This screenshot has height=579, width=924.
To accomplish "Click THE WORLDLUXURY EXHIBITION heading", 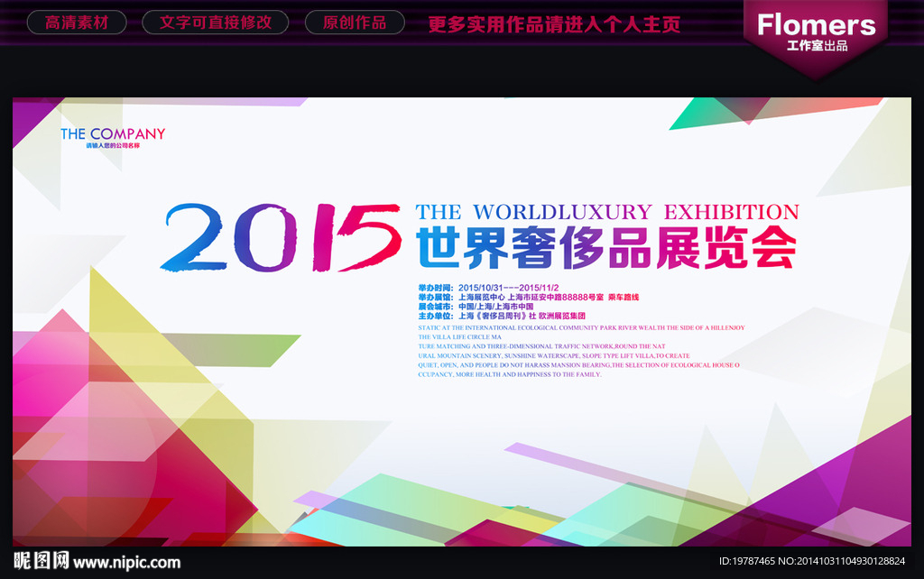I will (x=607, y=212).
